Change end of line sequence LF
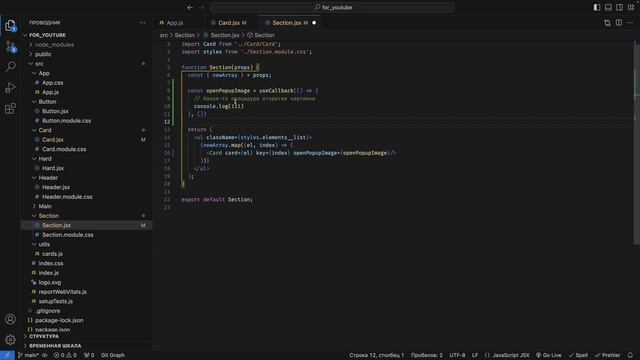The width and height of the screenshot is (640, 360). coord(475,355)
